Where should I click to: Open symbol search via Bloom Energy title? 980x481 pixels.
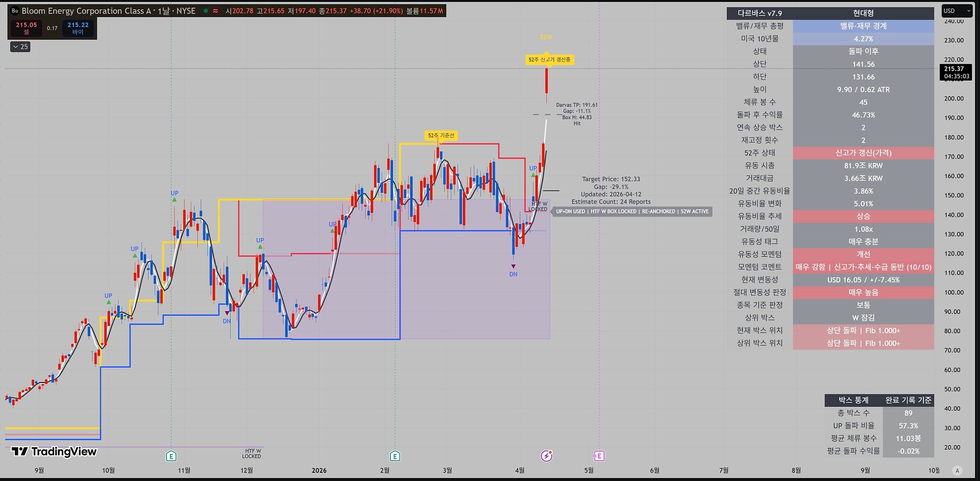[x=108, y=11]
